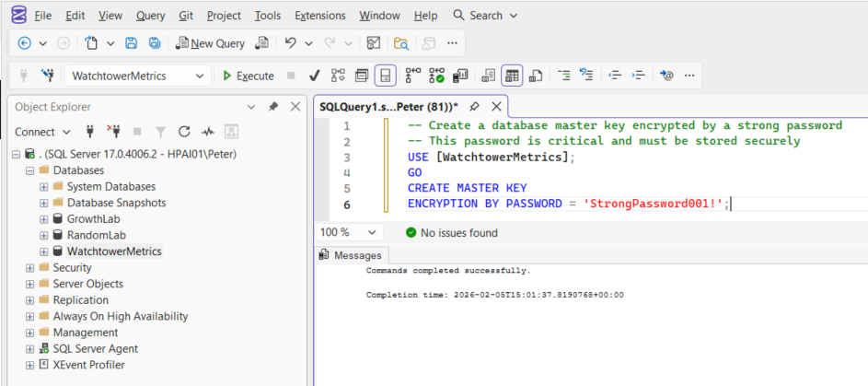This screenshot has height=386, width=868.
Task: Expand the GrowthLab database node
Action: (43, 219)
